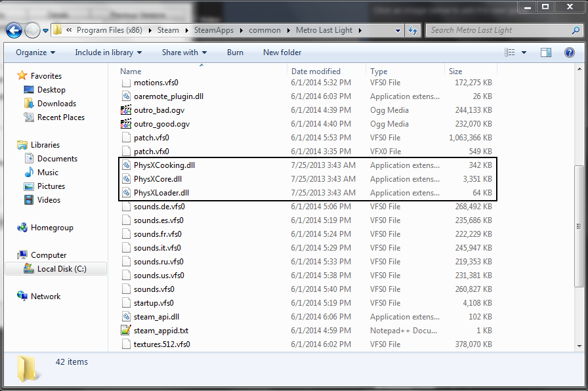588x391 pixels.
Task: Open Desktop in the Favorites list
Action: coord(51,90)
